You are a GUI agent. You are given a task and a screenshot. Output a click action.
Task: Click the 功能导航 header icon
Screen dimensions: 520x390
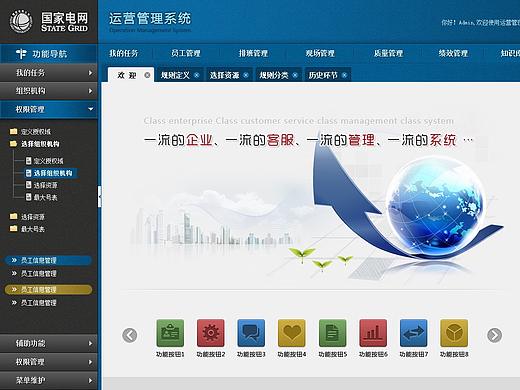click(21, 54)
